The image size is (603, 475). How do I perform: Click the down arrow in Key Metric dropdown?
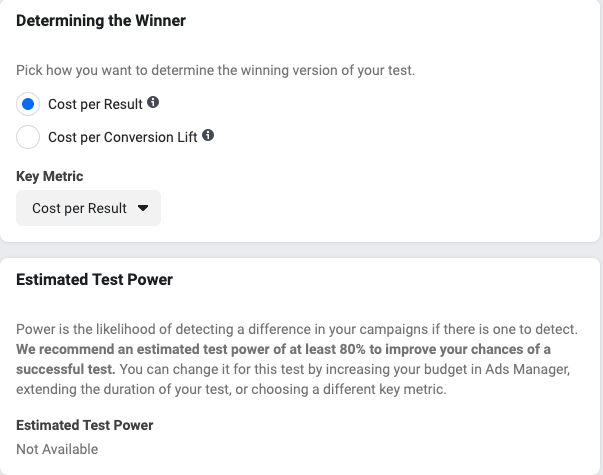142,208
